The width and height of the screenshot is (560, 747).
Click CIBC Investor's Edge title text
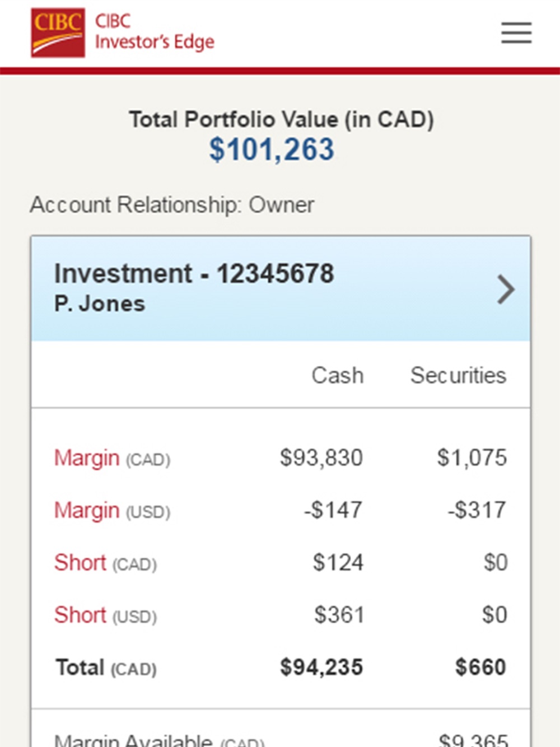(x=155, y=32)
